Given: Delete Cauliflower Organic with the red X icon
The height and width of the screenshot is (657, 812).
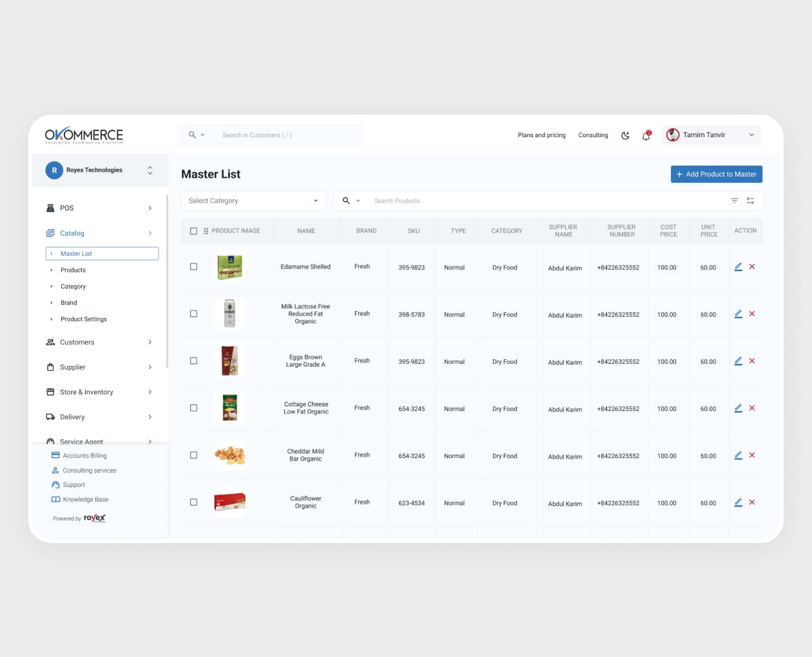Looking at the screenshot, I should 752,502.
